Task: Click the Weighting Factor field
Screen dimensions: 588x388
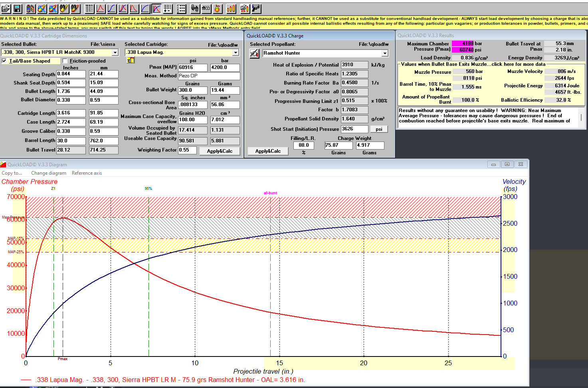Action: (x=187, y=150)
